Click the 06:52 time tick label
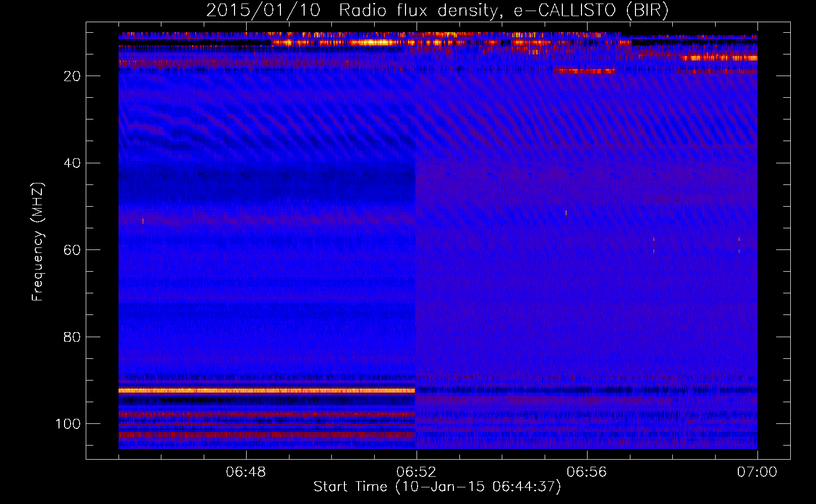This screenshot has height=504, width=816. (x=417, y=472)
